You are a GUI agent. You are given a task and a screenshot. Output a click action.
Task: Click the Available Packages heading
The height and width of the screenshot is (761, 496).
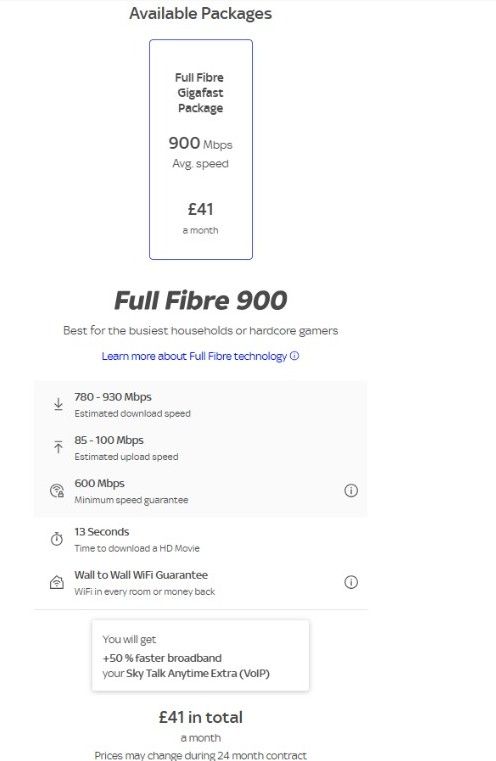coord(200,14)
